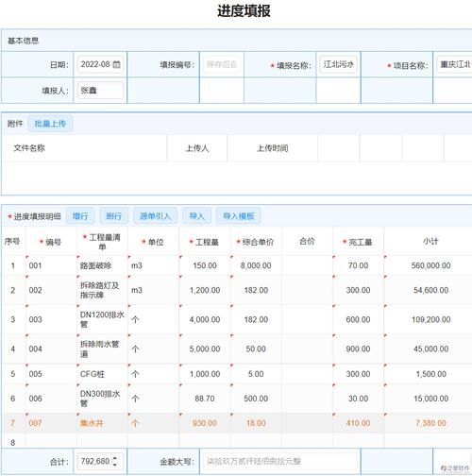Click the 删行 delete row button

tap(113, 216)
